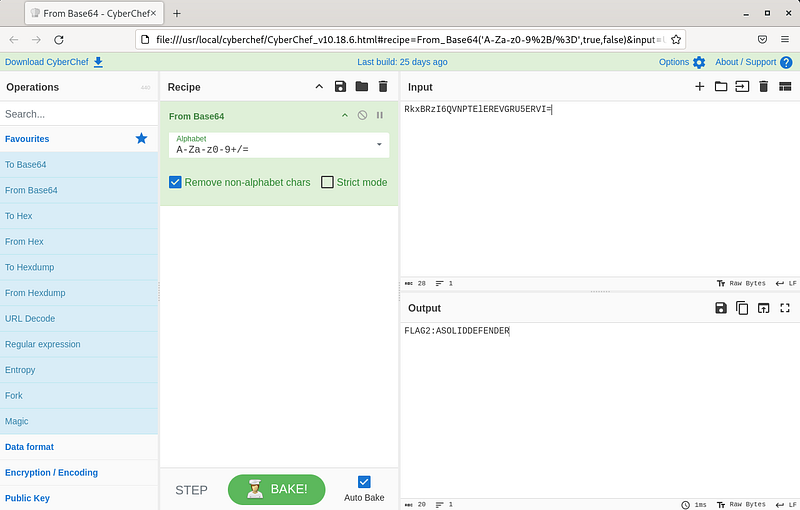Close the From Base64 - CyberChef tab
This screenshot has height=510, width=800.
153,13
